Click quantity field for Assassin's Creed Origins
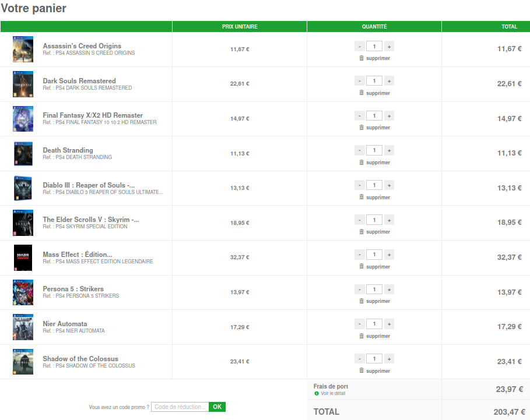The image size is (530, 420). (x=374, y=46)
